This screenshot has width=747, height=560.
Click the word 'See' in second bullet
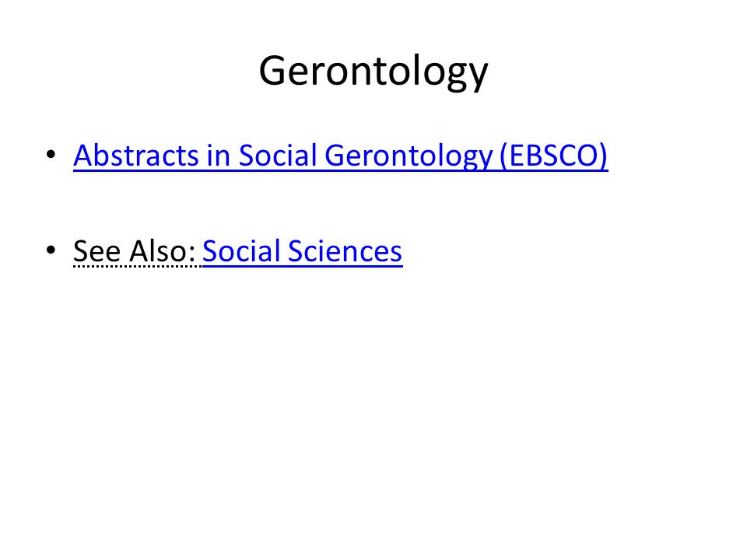(x=96, y=251)
